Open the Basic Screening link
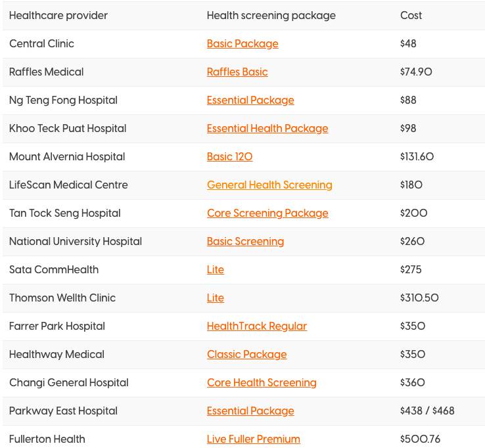Viewport: 485px width, 448px height. pos(245,242)
